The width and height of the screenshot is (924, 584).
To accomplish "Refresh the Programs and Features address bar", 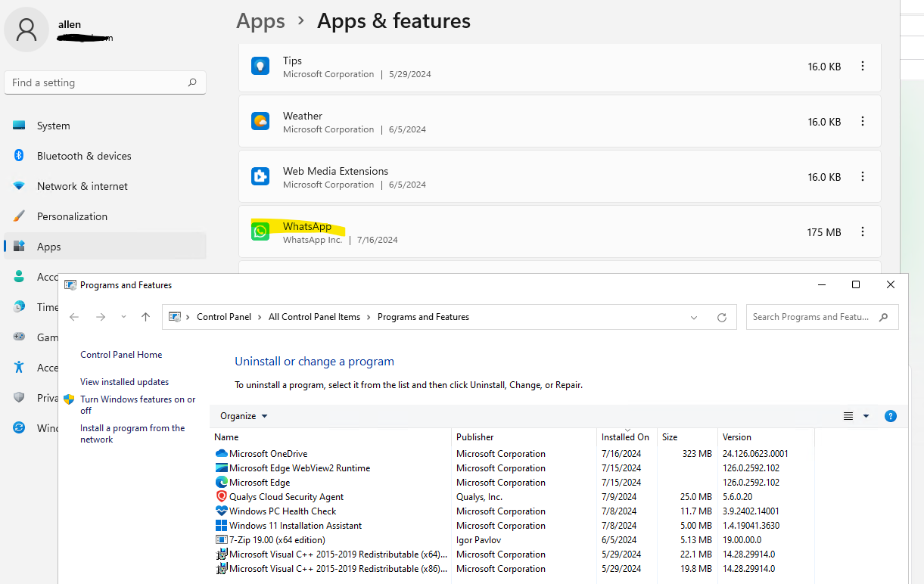I will (x=722, y=318).
